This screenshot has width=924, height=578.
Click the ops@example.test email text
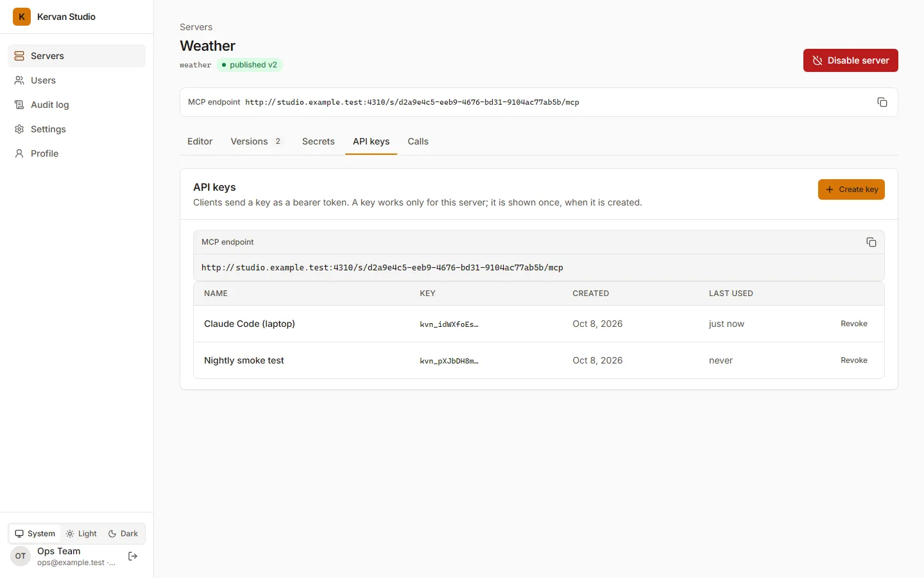[76, 563]
